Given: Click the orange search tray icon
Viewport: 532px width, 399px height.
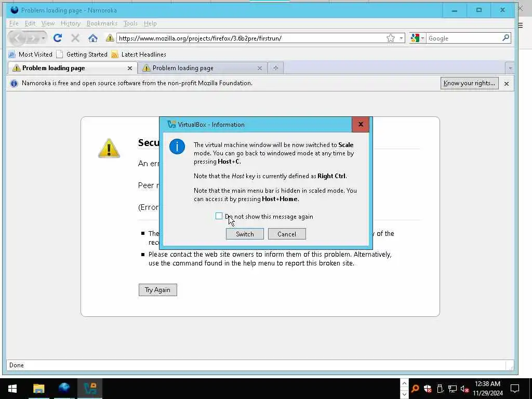Looking at the screenshot, I should click(415, 389).
